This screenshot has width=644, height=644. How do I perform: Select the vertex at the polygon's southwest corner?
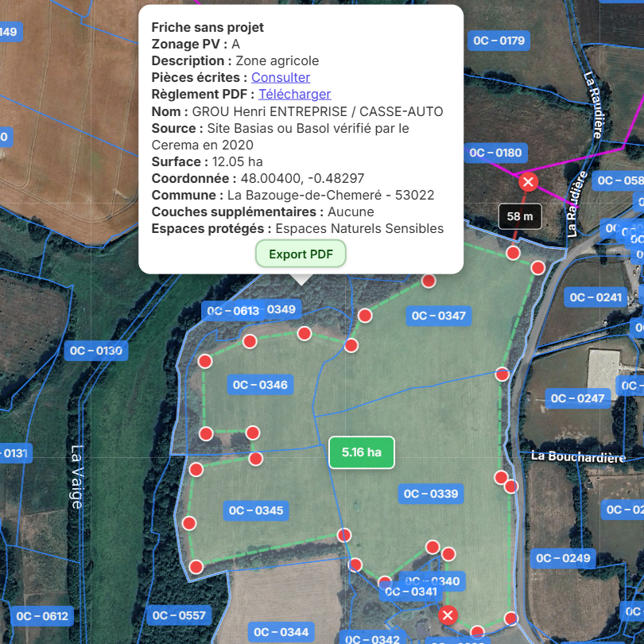click(196, 566)
